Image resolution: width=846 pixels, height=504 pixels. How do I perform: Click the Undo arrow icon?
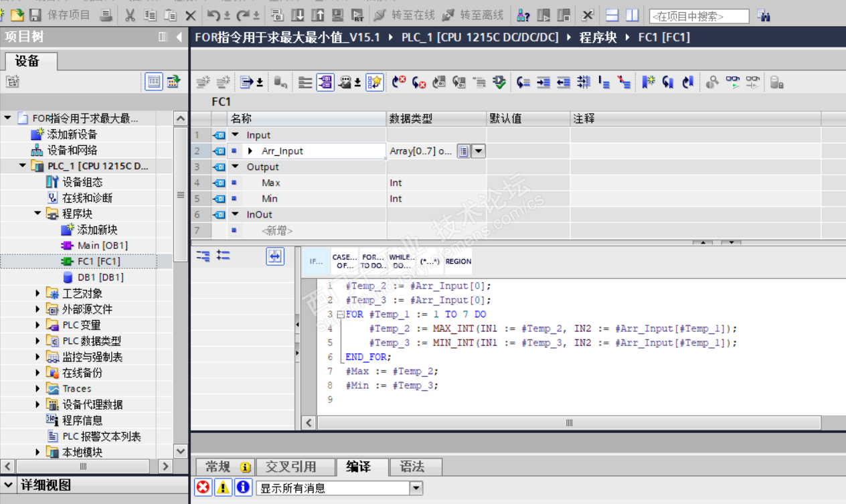[x=213, y=15]
